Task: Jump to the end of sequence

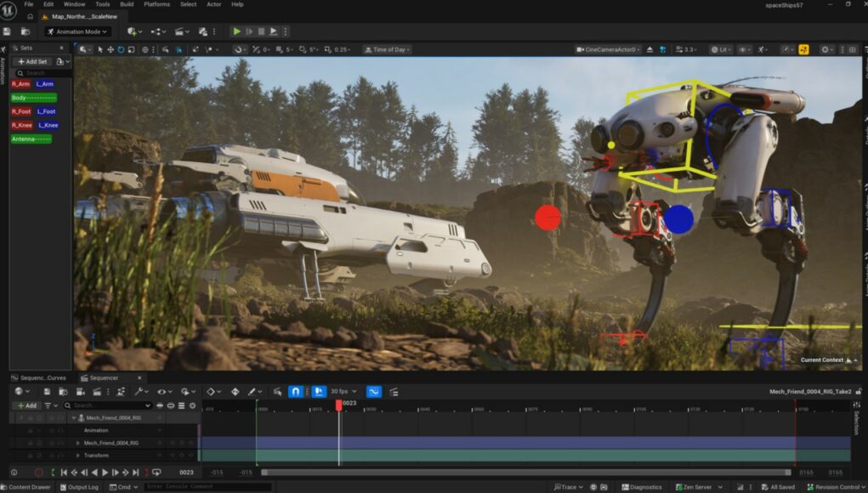Action: point(136,473)
